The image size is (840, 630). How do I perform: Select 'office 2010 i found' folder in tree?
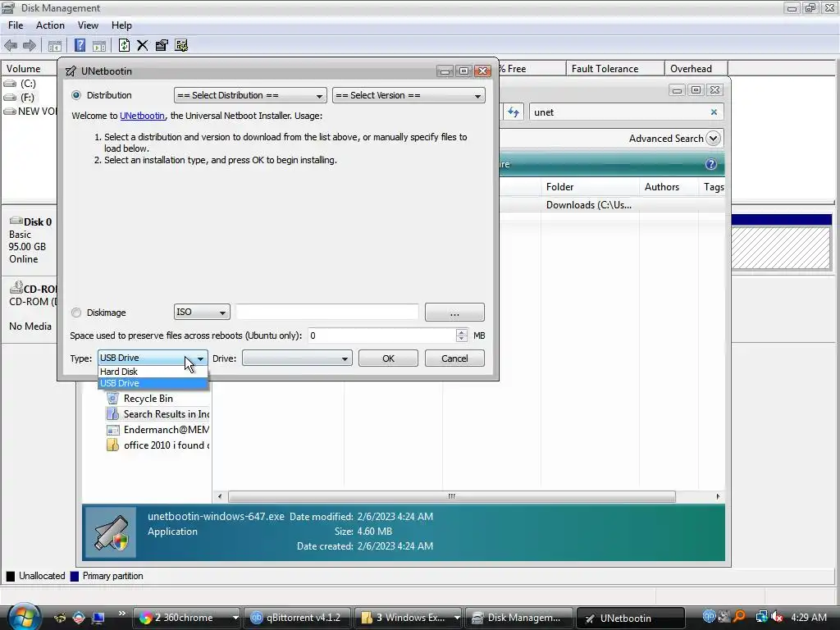pos(158,445)
